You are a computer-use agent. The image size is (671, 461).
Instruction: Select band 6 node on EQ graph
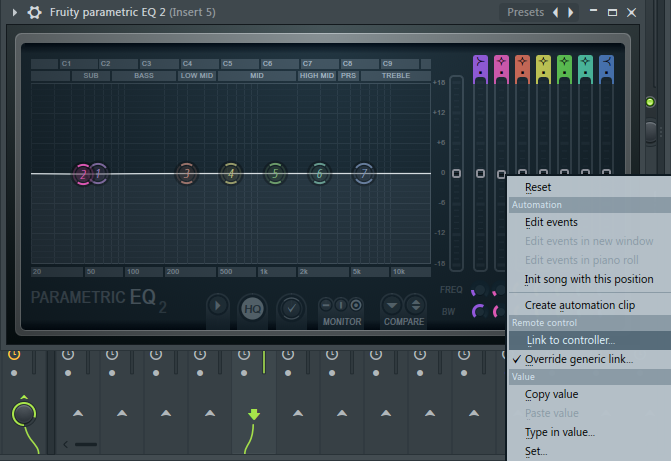pos(319,173)
